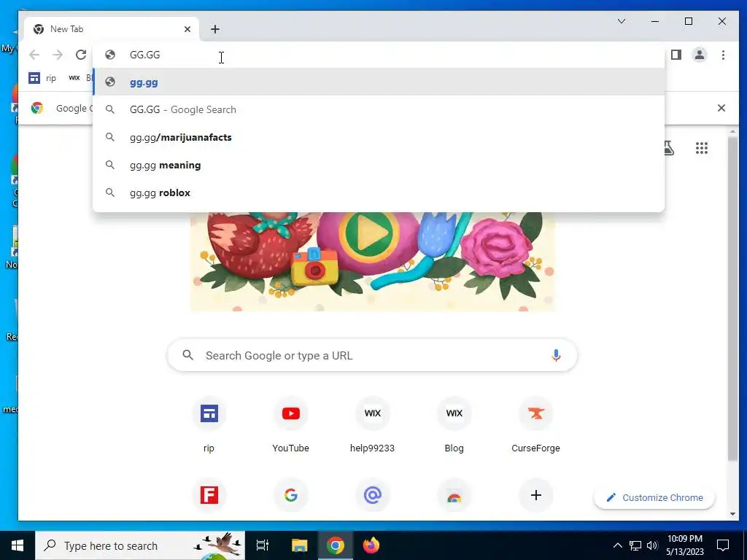Select the gg.gg/marijuanafacts suggestion
747x560 pixels.
[379, 137]
